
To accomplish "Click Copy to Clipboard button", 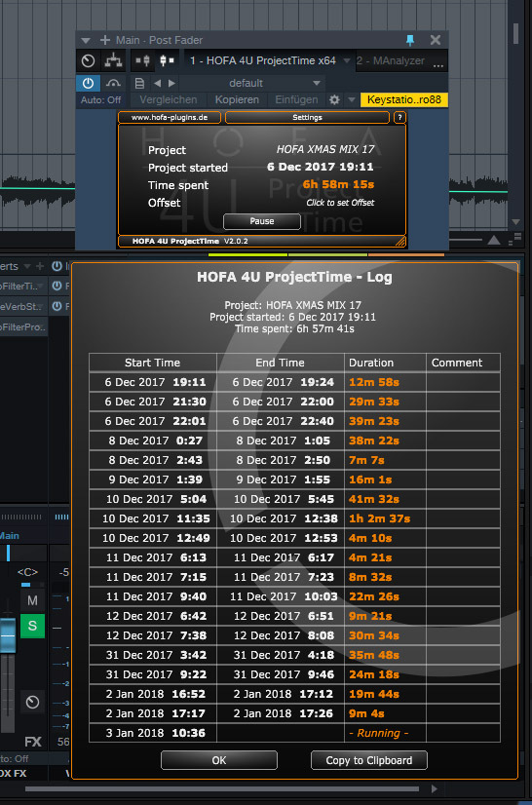I will pyautogui.click(x=368, y=760).
